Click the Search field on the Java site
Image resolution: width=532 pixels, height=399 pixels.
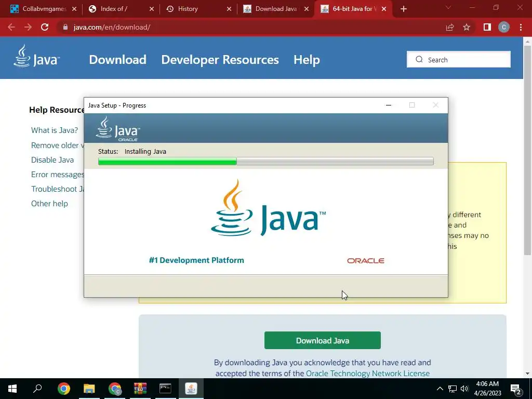(459, 59)
